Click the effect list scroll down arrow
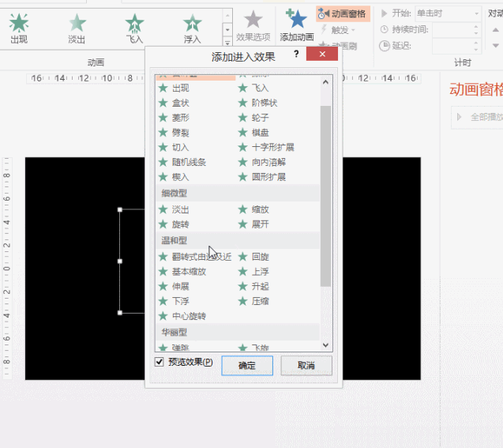The width and height of the screenshot is (503, 448). tap(325, 345)
